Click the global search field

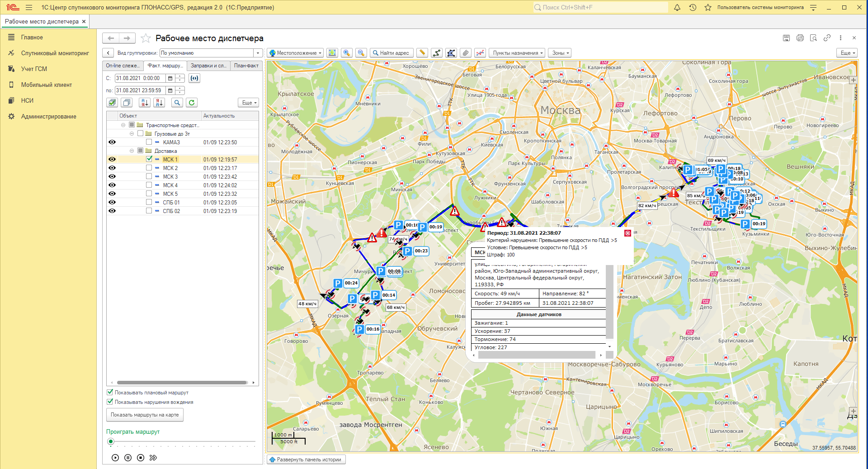[x=600, y=7]
